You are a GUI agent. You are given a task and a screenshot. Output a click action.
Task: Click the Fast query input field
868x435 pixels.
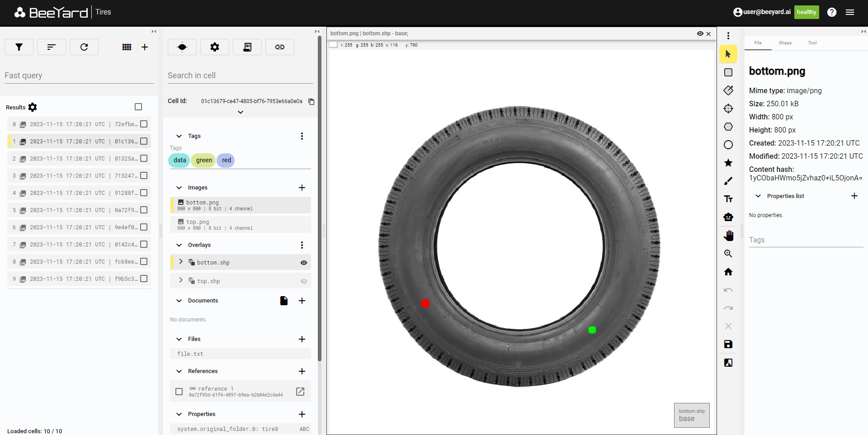coord(79,76)
